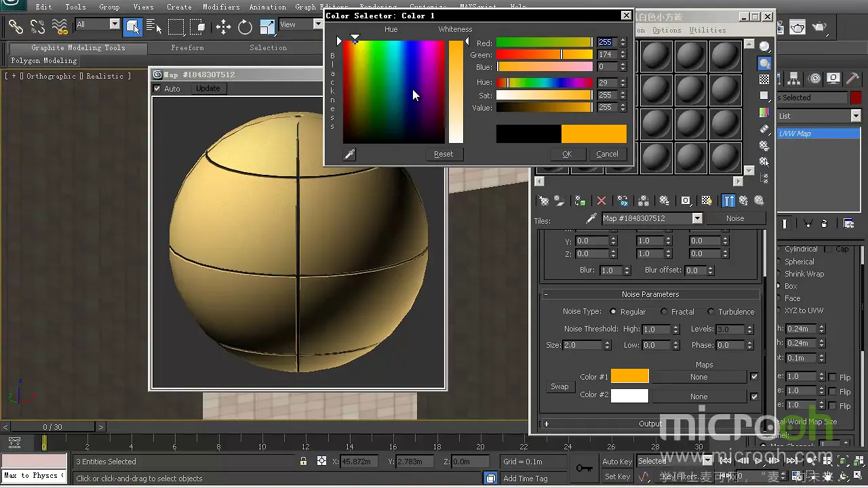The image size is (868, 488).
Task: Click the Select and Link chain icon
Action: 16,27
